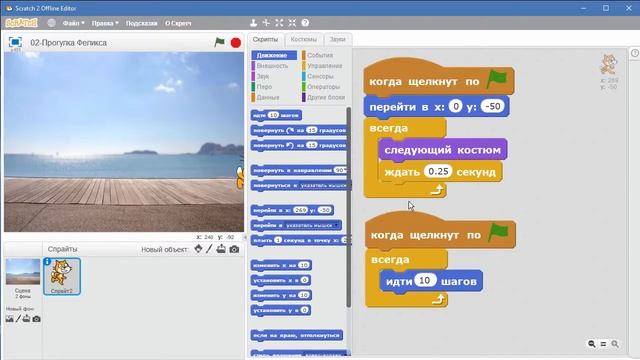Edit the x value 0 in the перейти в block

click(x=456, y=107)
